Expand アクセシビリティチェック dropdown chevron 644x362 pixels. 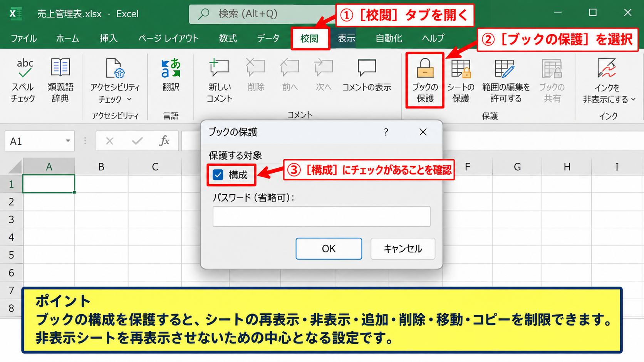click(129, 99)
